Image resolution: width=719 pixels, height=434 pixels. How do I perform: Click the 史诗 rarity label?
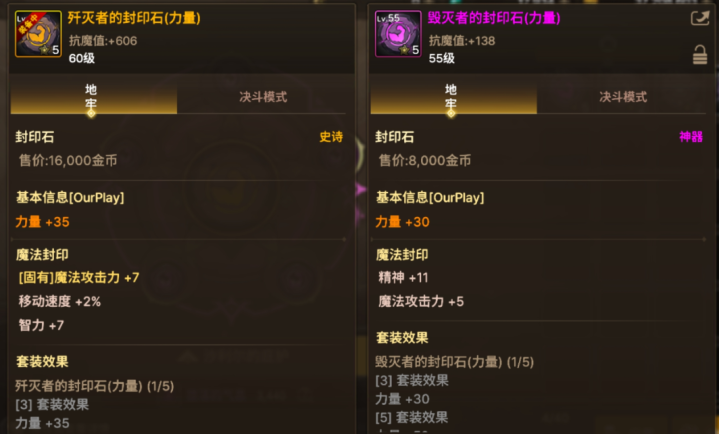[x=331, y=137]
